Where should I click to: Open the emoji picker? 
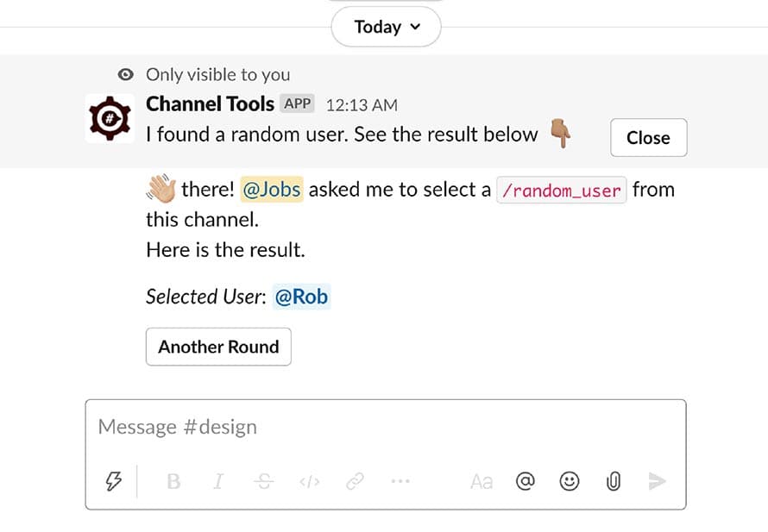(570, 482)
